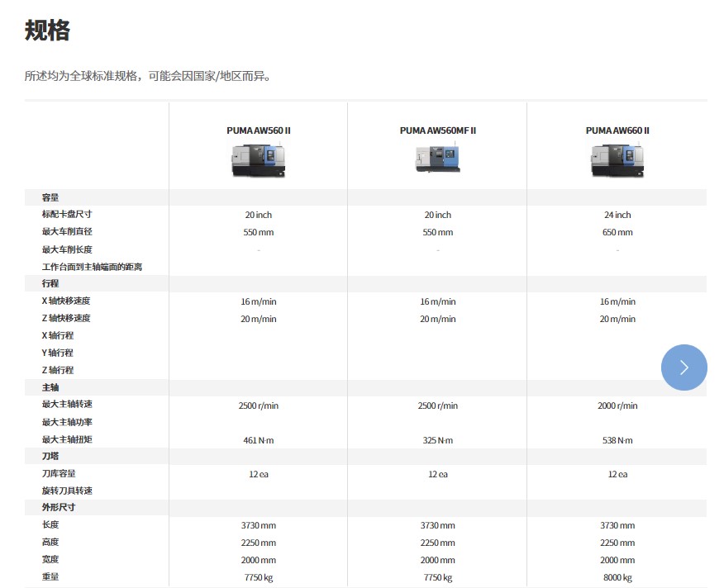Click the 8000 kg weight value
This screenshot has height=588, width=724.
[617, 578]
